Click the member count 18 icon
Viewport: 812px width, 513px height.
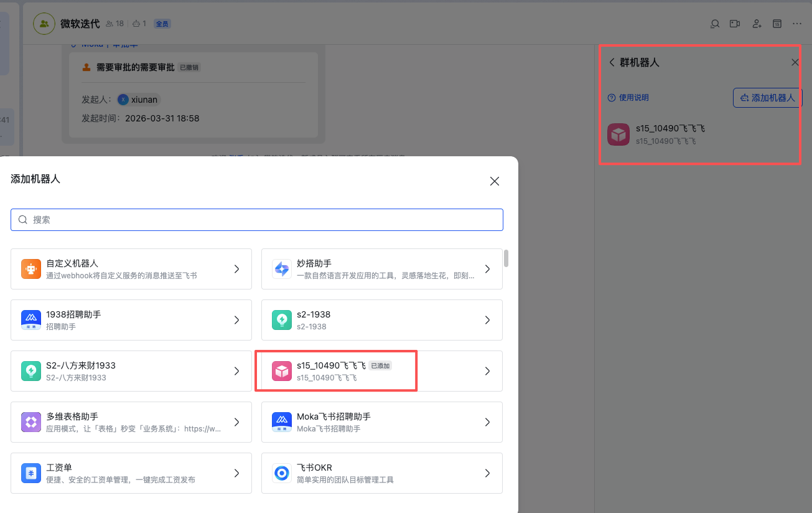click(x=110, y=24)
